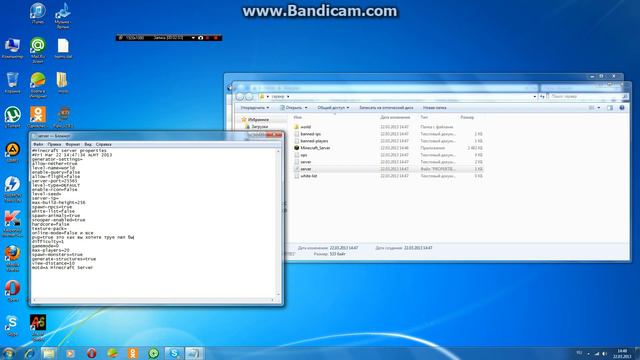Click the Odnoklassniki taskbar icon

(133, 353)
